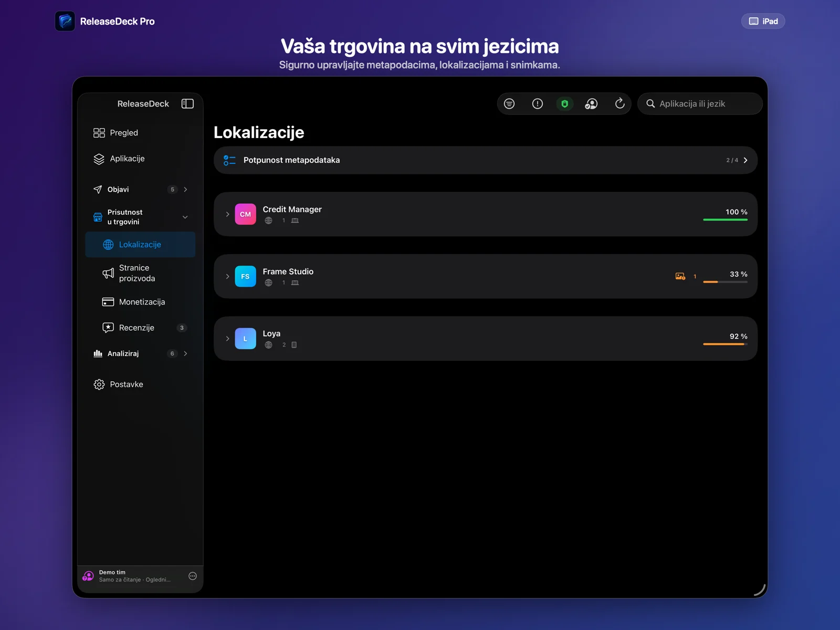Viewport: 840px width, 630px height.
Task: Click the Credit Manager 100 % progress bar
Action: (725, 219)
